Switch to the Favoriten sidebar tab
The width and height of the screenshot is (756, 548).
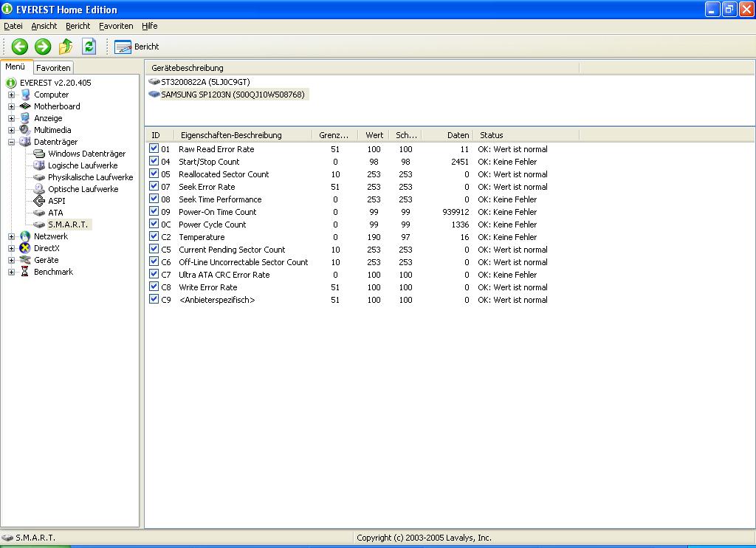pyautogui.click(x=53, y=68)
